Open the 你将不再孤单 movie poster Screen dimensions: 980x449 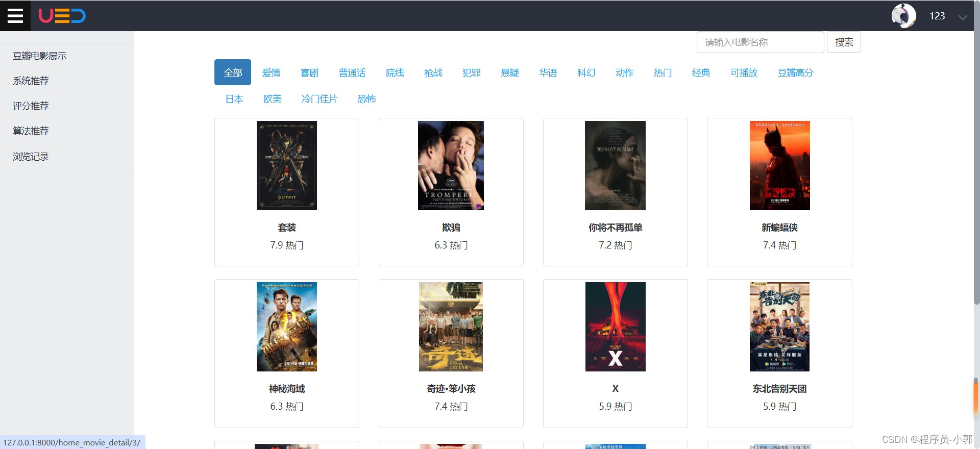(615, 165)
